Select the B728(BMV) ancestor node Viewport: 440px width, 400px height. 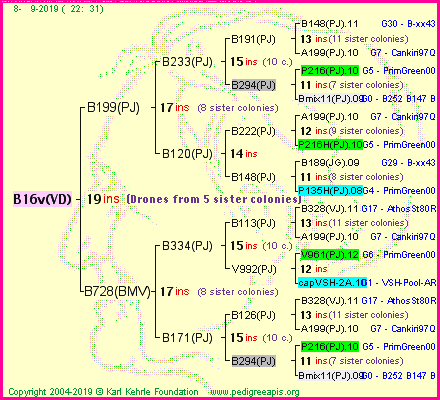tap(117, 291)
